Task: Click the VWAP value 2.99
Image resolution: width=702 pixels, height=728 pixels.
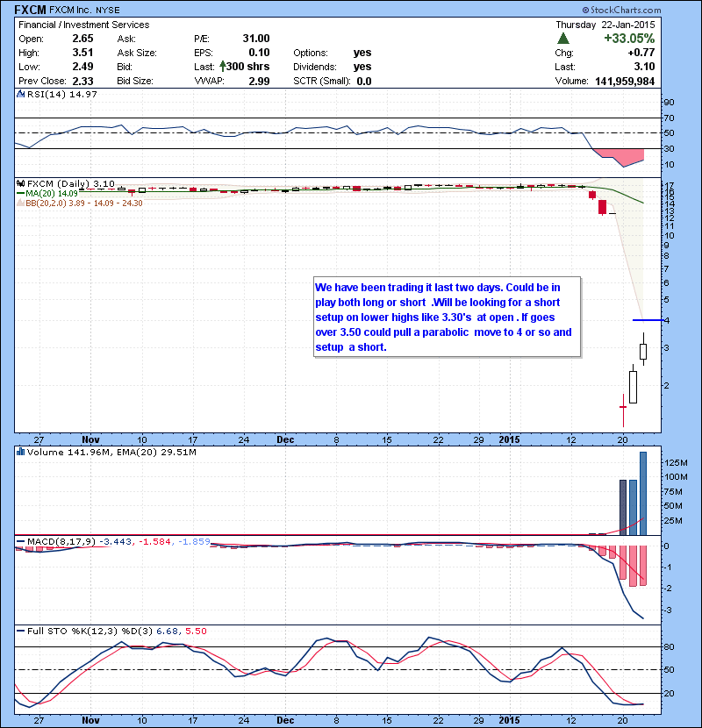Action: (259, 81)
